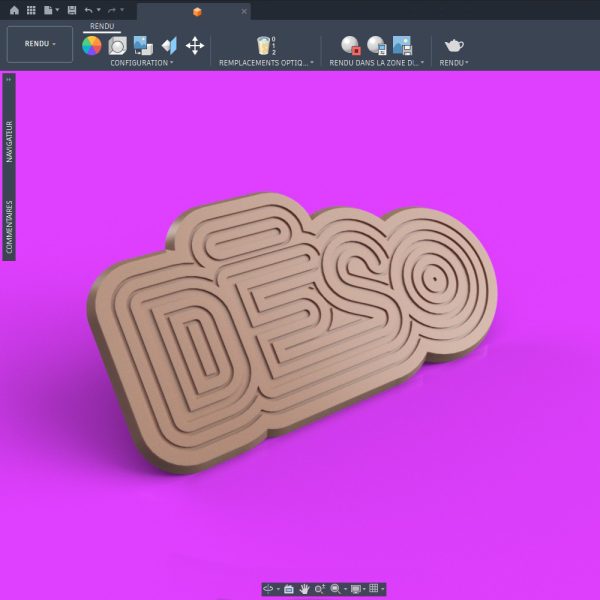Open Scene Settings sphere icon

(117, 46)
